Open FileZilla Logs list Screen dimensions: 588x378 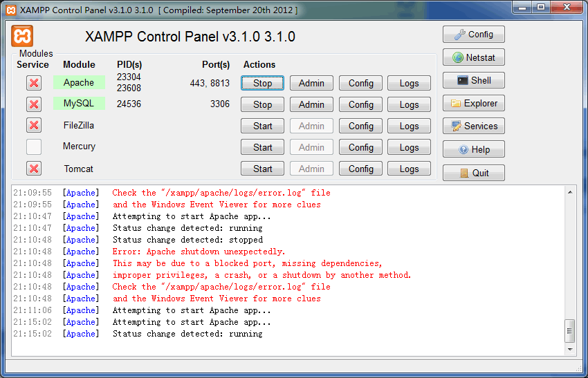[409, 126]
